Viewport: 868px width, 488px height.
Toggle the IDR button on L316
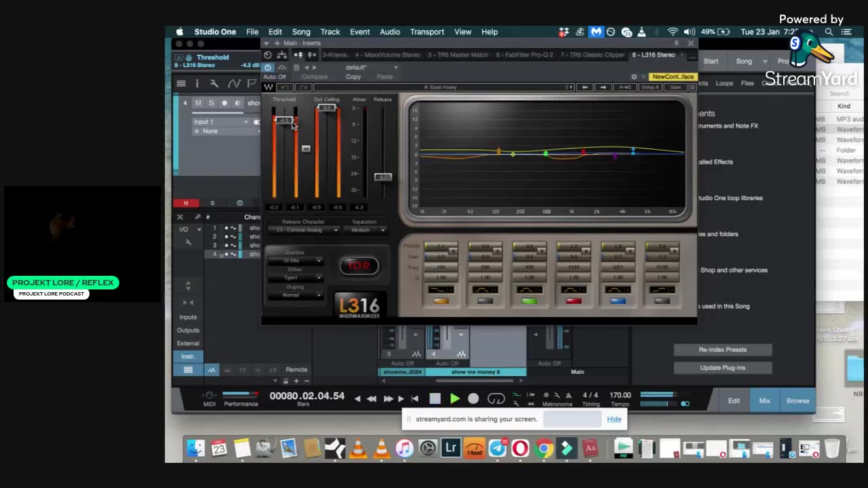click(359, 266)
